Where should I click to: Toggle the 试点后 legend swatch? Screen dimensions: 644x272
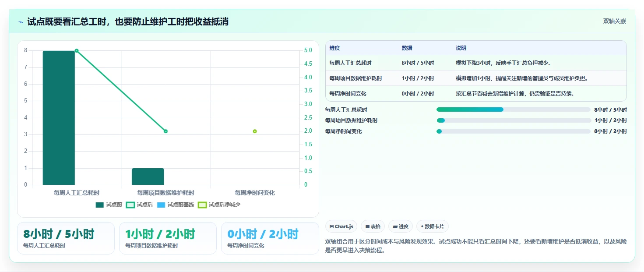[x=130, y=205]
